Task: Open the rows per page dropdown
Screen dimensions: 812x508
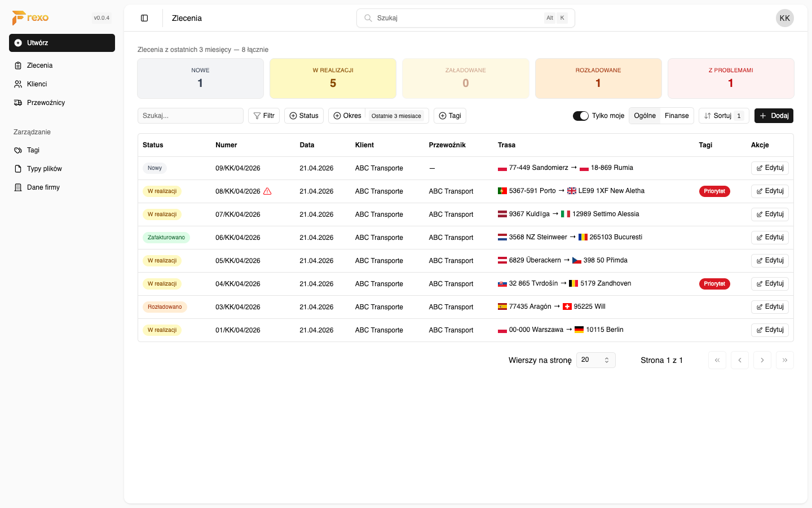Action: pos(595,360)
